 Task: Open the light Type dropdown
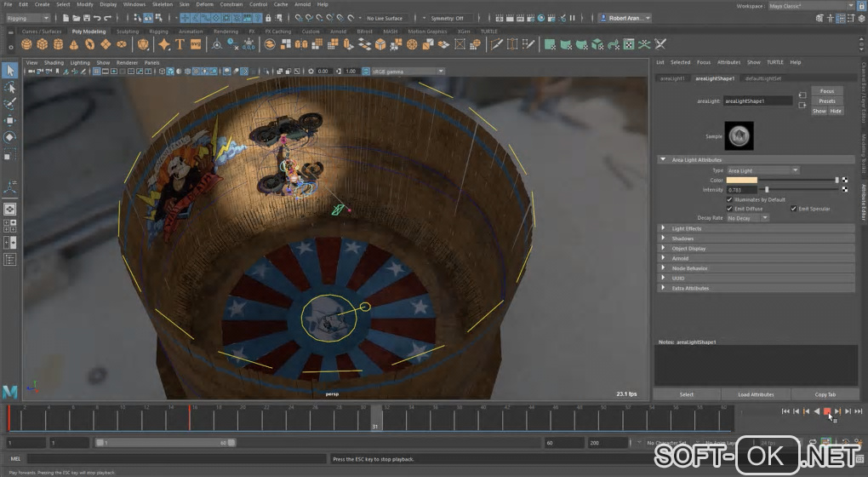click(x=762, y=170)
